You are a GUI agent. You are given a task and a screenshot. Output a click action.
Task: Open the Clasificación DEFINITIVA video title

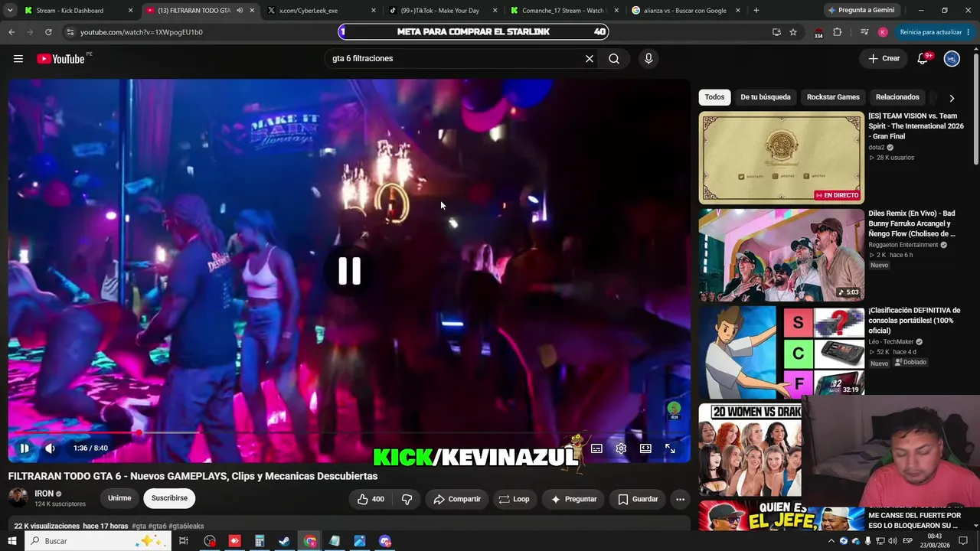click(914, 321)
